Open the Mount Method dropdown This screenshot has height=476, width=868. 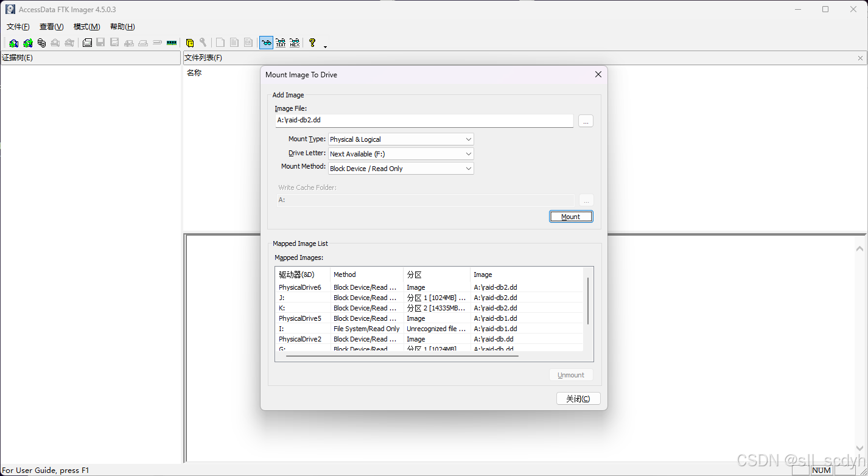[401, 169]
